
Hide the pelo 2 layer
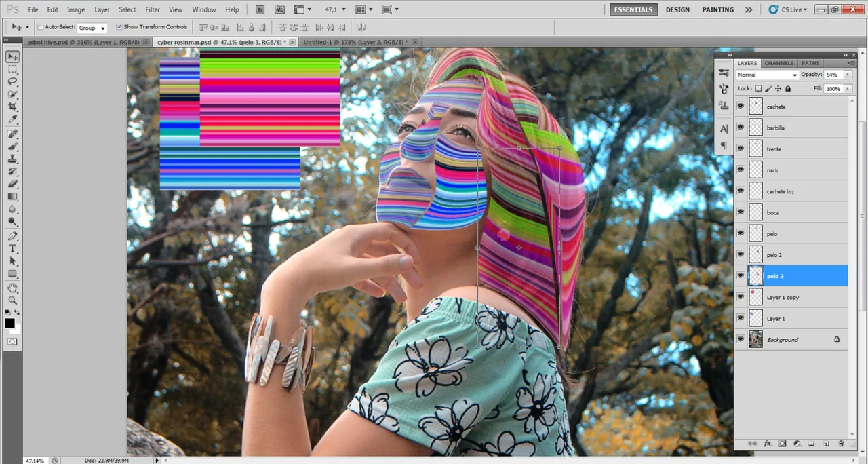pyautogui.click(x=741, y=255)
